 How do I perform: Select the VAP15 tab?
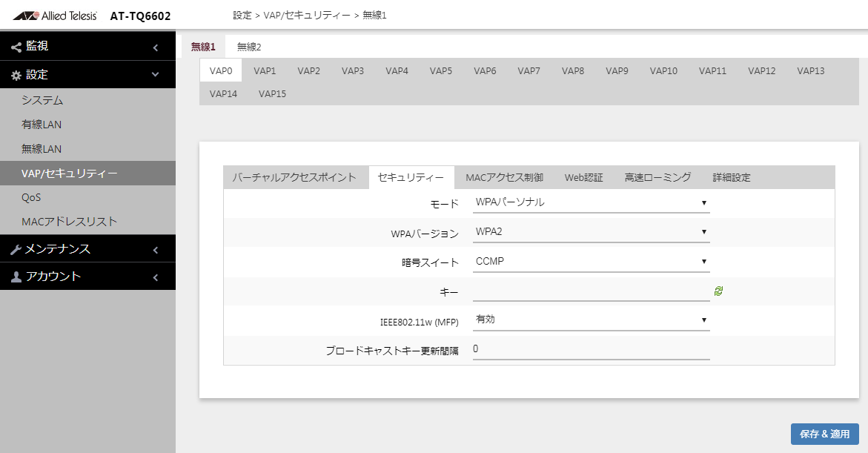(x=272, y=94)
